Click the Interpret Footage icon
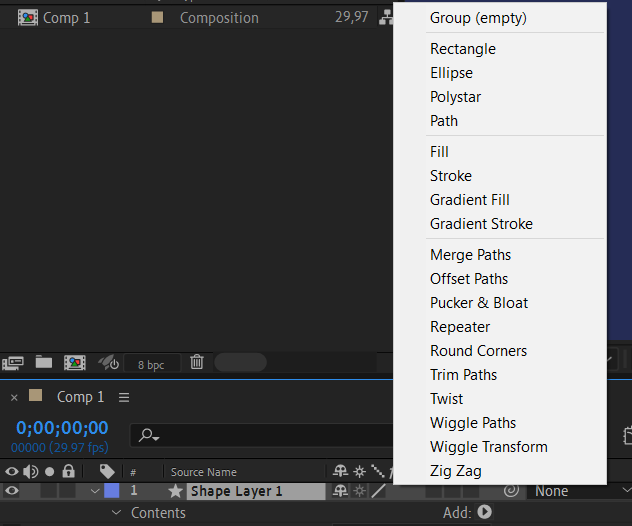Image resolution: width=632 pixels, height=526 pixels. click(x=13, y=363)
